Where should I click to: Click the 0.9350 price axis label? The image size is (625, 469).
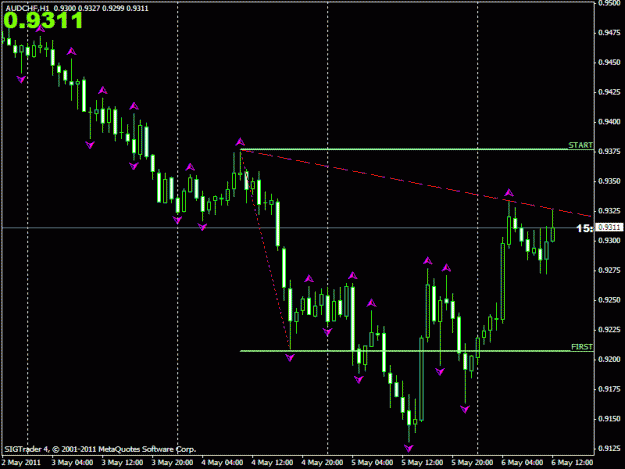(x=610, y=181)
